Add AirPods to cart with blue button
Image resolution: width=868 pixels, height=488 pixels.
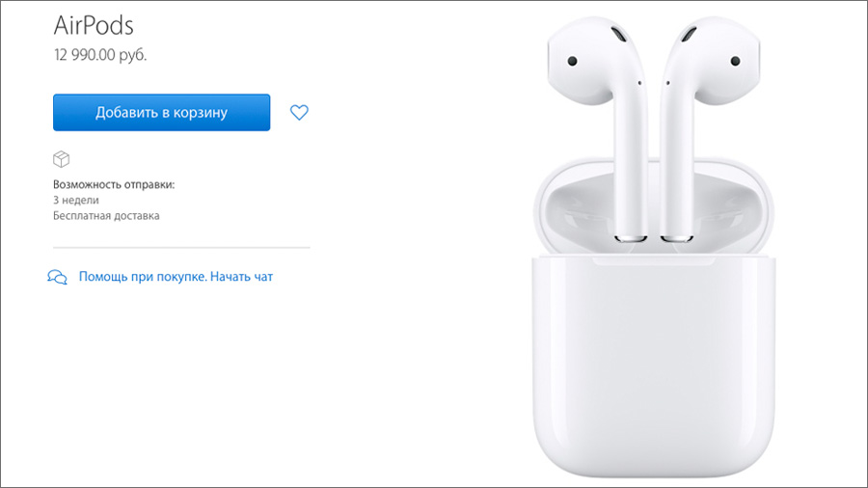point(162,112)
